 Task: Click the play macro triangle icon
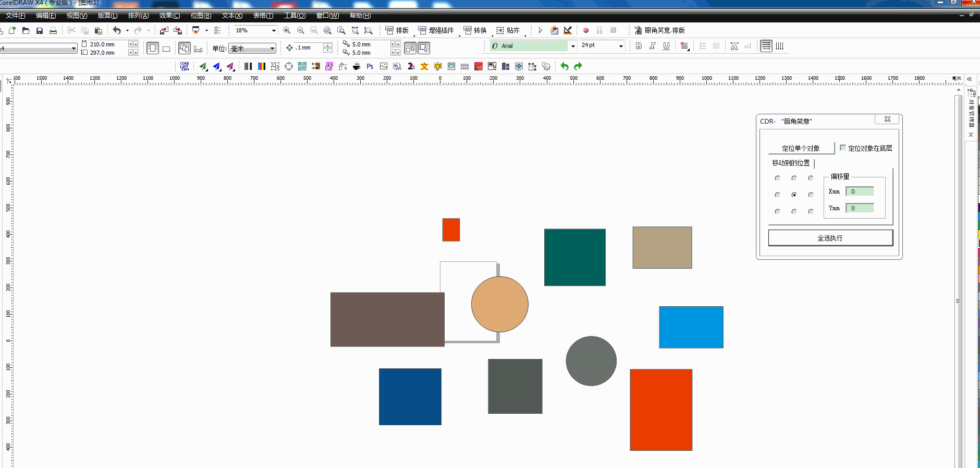(x=541, y=31)
